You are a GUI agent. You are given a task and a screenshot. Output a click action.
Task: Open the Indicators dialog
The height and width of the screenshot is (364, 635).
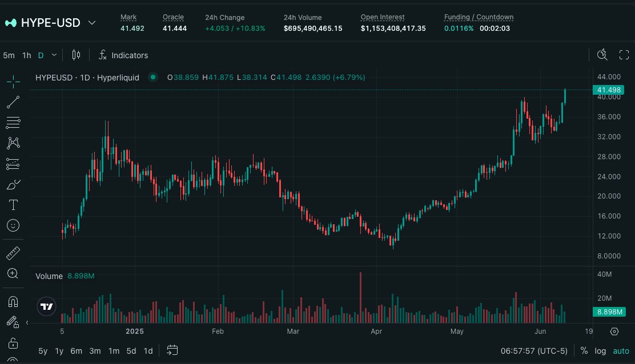tap(123, 55)
